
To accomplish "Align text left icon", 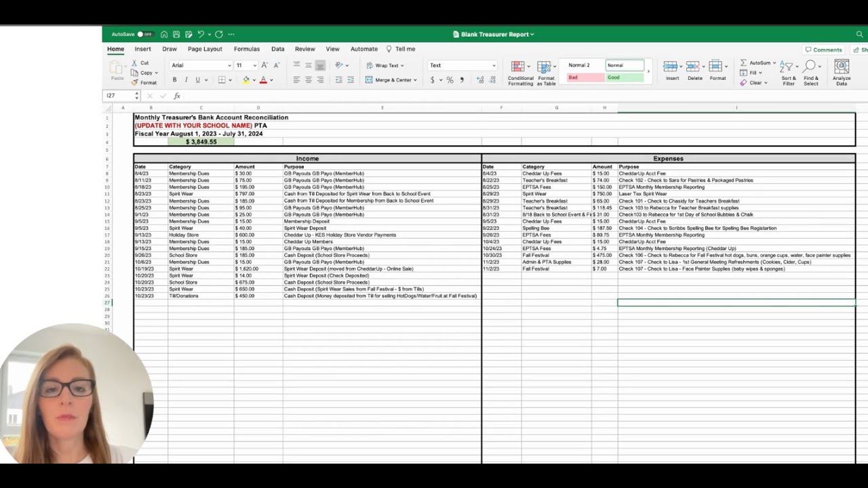I will coord(296,80).
